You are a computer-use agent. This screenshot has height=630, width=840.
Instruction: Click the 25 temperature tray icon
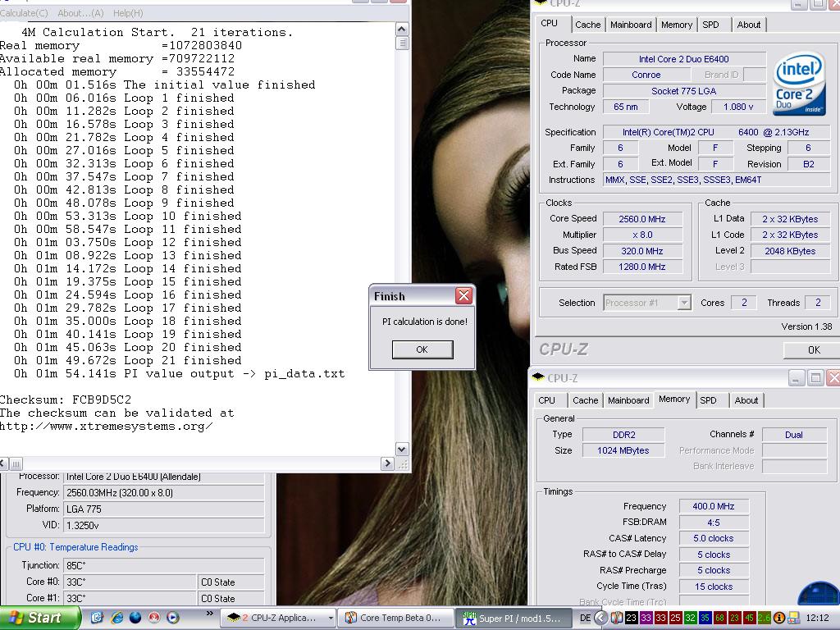click(x=676, y=618)
